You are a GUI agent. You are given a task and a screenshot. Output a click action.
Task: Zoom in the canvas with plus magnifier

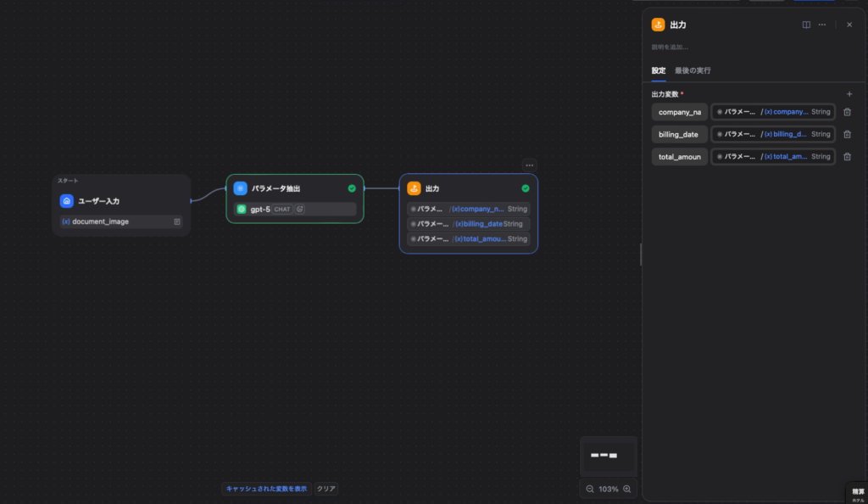point(627,489)
